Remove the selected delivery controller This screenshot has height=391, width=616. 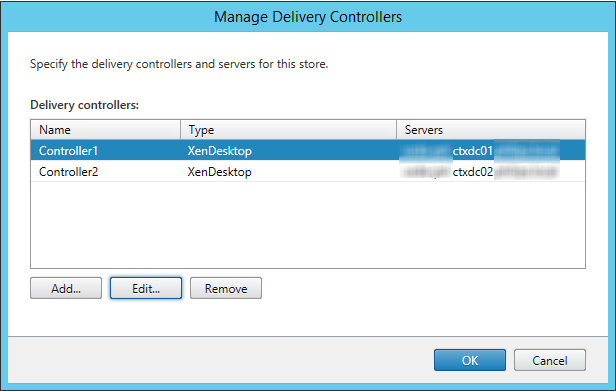click(226, 288)
